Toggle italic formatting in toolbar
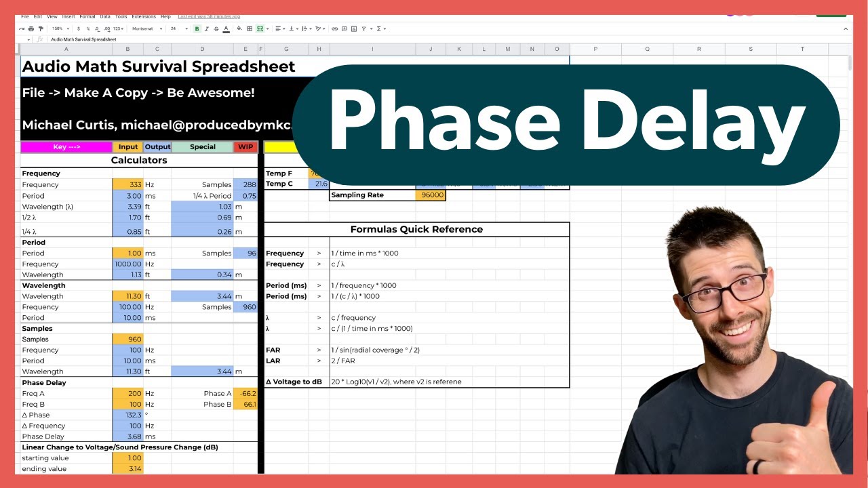This screenshot has width=868, height=488. click(x=207, y=28)
